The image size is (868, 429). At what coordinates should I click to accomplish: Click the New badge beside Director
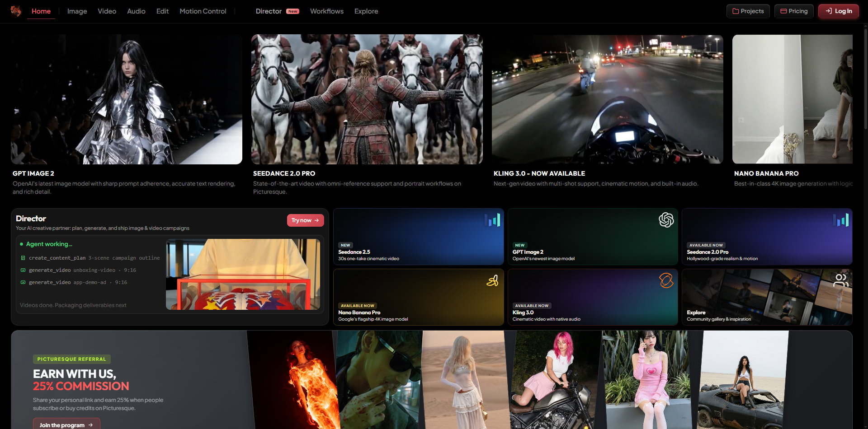click(293, 11)
